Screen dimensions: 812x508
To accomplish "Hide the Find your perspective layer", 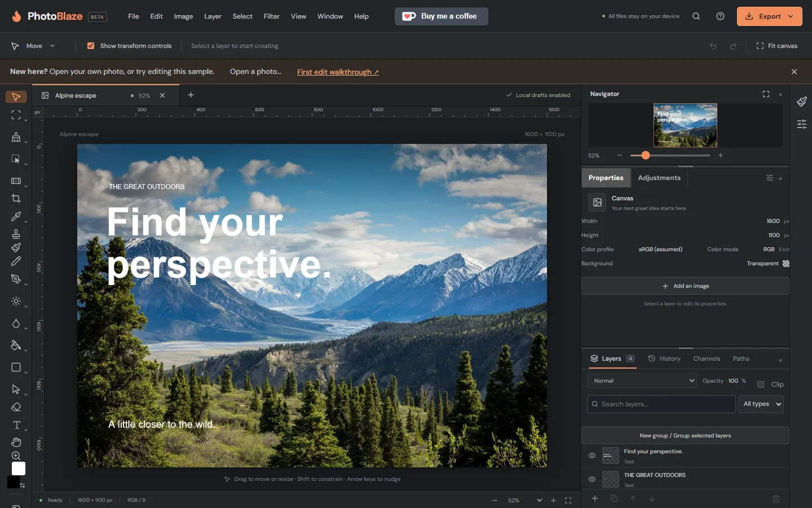I will [592, 456].
